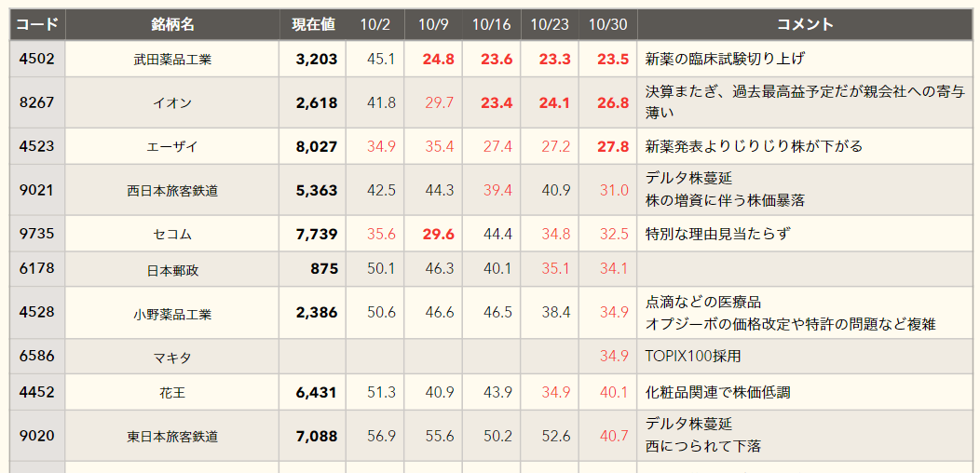The width and height of the screenshot is (980, 473).
Task: Click the 10/30 column header
Action: pyautogui.click(x=607, y=24)
